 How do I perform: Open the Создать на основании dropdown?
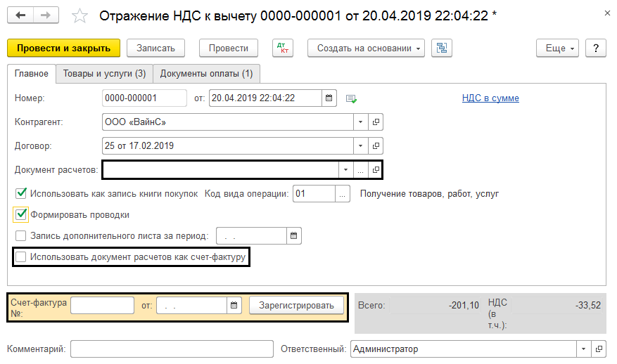pos(366,48)
